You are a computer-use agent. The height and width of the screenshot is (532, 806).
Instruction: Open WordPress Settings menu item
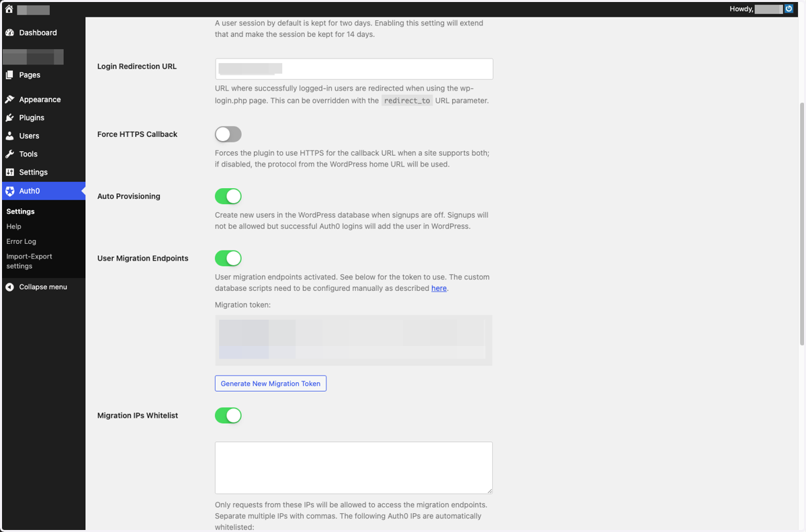point(43,172)
